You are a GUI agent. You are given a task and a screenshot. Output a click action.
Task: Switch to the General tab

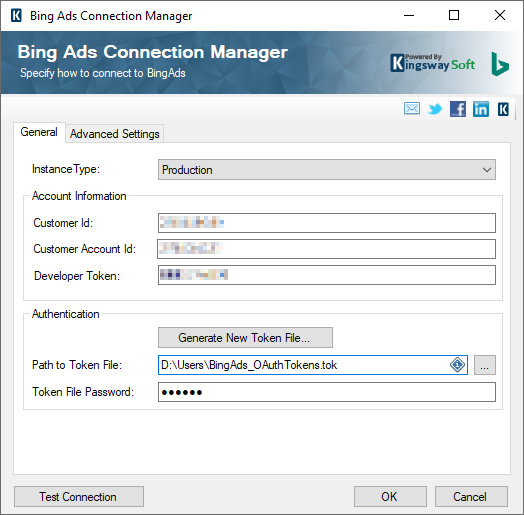(39, 132)
